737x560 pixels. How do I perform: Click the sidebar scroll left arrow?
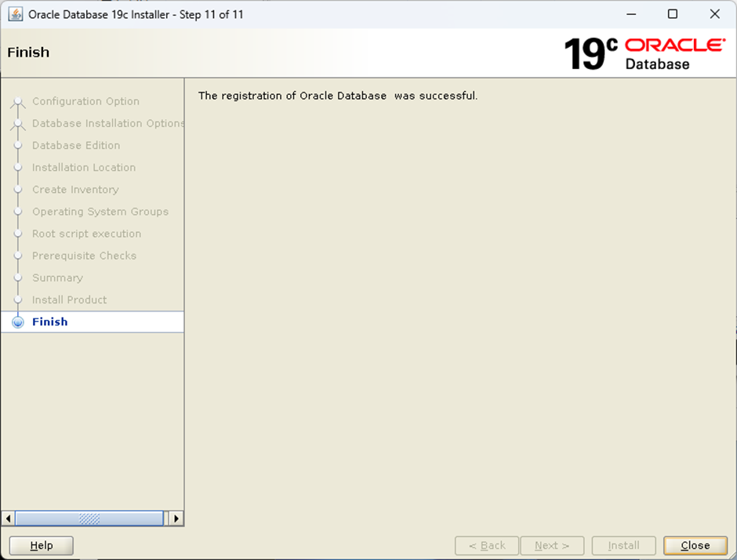pos(8,518)
